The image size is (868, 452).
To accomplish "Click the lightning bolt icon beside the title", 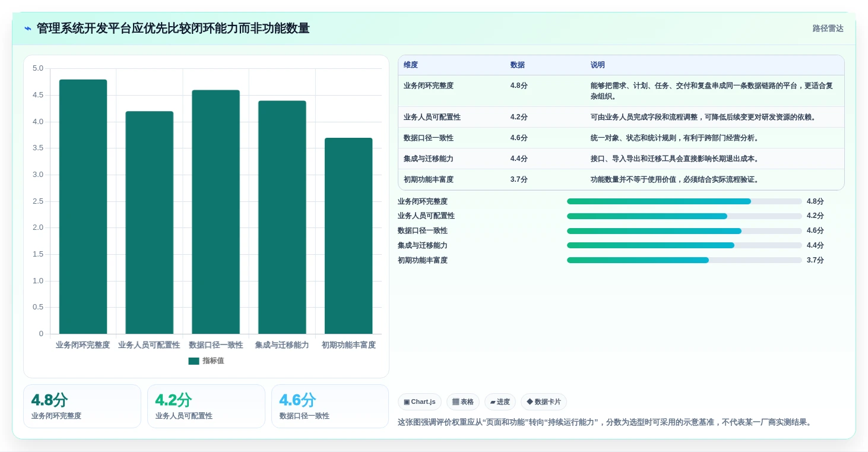I will pos(28,29).
